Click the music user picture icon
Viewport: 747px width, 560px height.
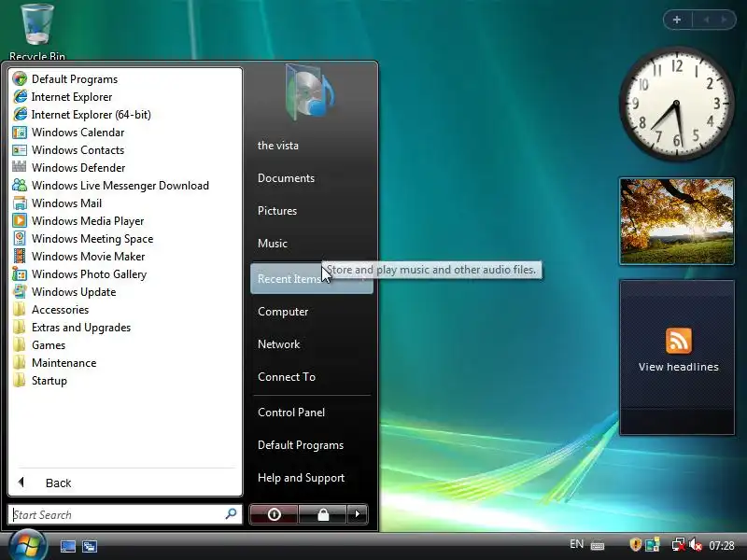[x=310, y=92]
